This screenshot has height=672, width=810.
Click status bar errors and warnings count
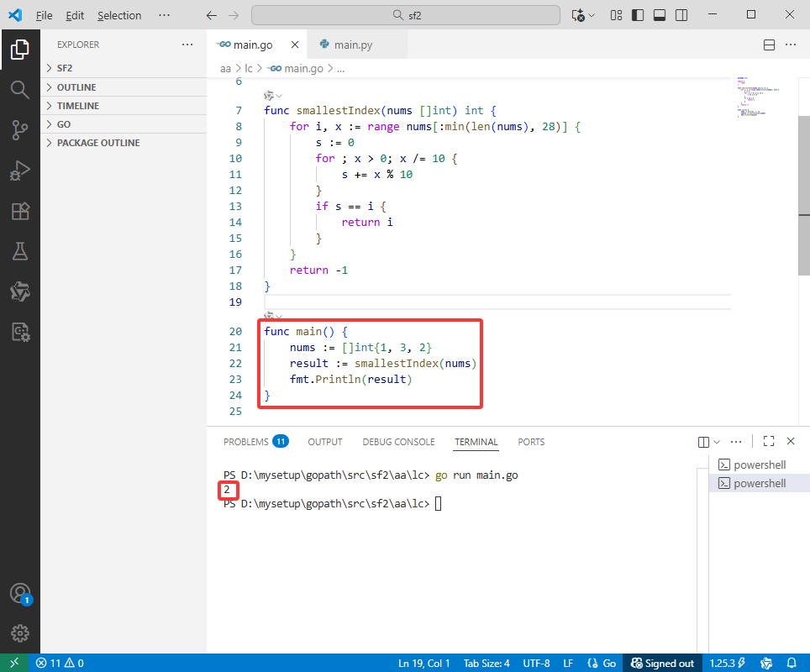coord(60,663)
